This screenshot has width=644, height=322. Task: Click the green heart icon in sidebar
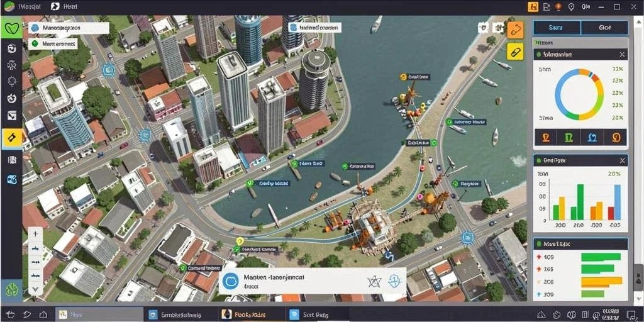11,28
